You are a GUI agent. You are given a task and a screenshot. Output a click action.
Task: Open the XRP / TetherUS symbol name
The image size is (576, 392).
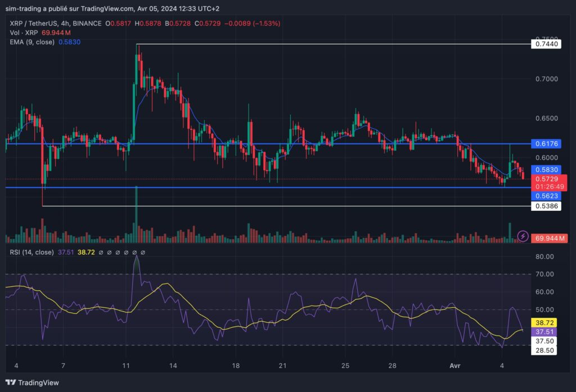tap(33, 24)
